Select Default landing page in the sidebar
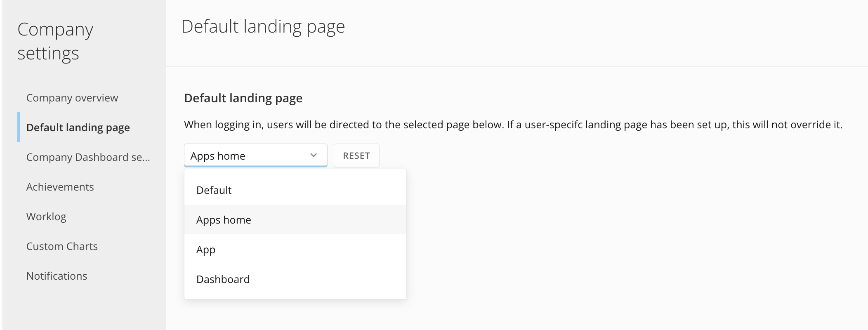 79,127
